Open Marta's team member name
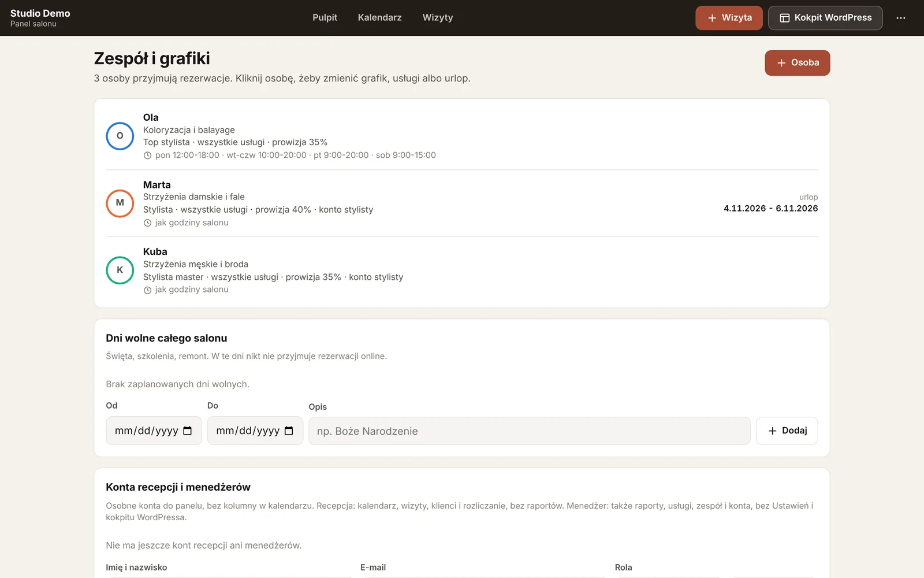 (157, 185)
